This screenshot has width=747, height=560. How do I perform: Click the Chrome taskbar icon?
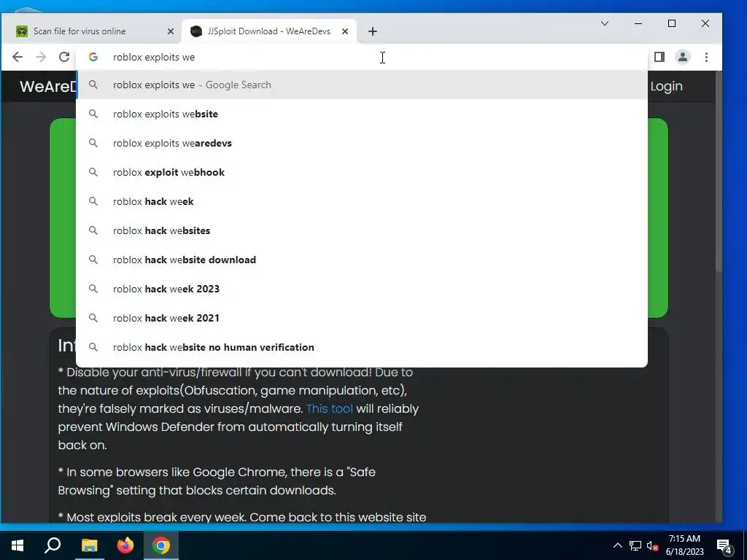(x=161, y=545)
